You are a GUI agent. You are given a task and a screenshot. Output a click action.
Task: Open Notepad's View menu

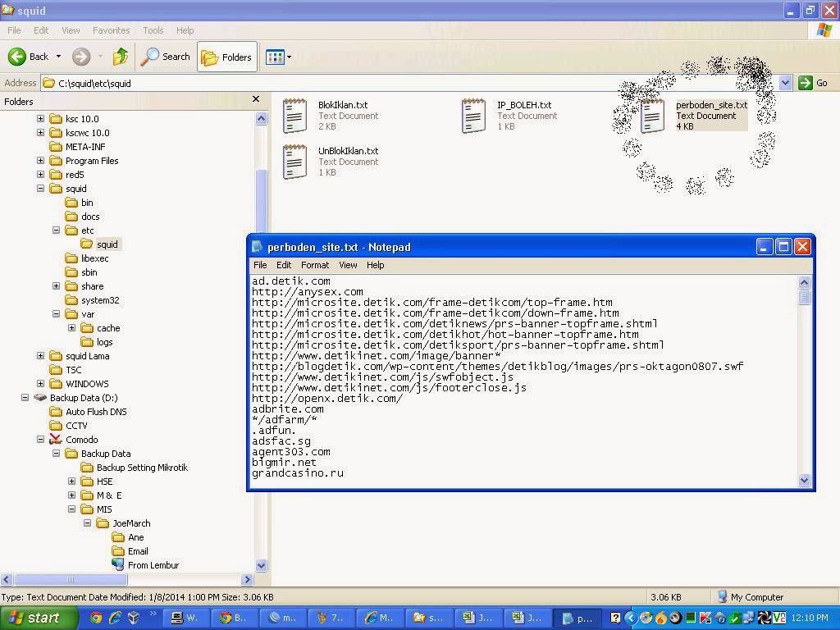pos(348,265)
